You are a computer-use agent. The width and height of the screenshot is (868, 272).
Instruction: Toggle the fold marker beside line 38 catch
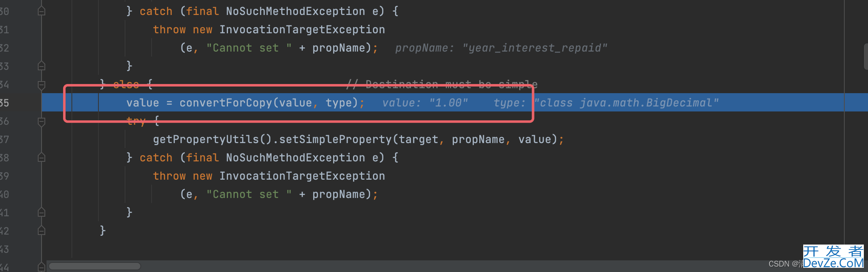[42, 158]
